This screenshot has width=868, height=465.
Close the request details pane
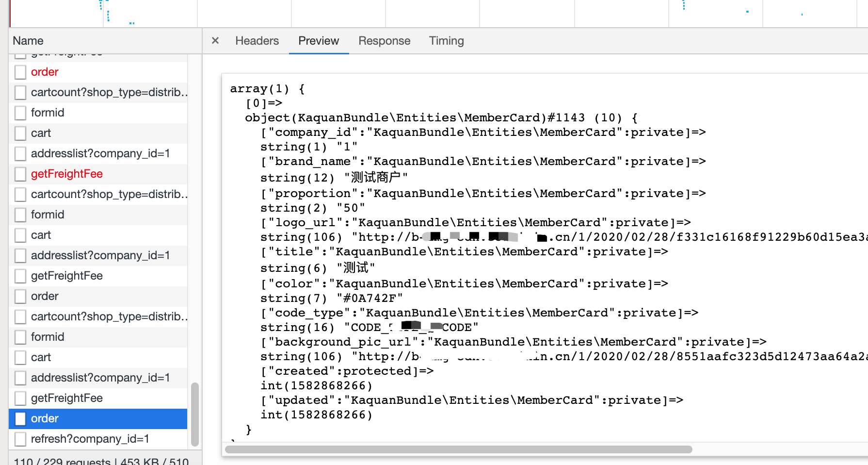(215, 41)
